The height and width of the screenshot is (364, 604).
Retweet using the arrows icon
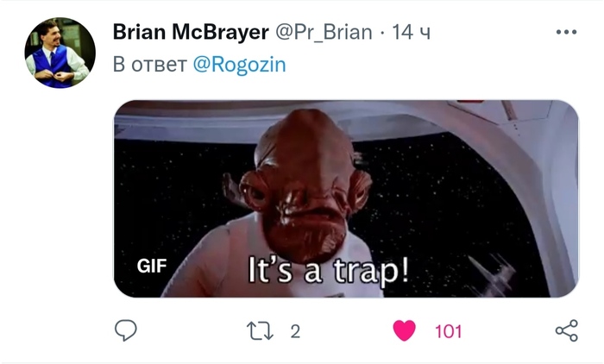click(x=260, y=331)
